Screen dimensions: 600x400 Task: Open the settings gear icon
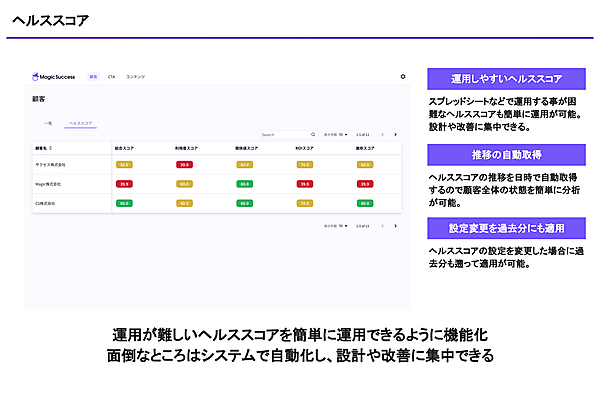coord(403,77)
